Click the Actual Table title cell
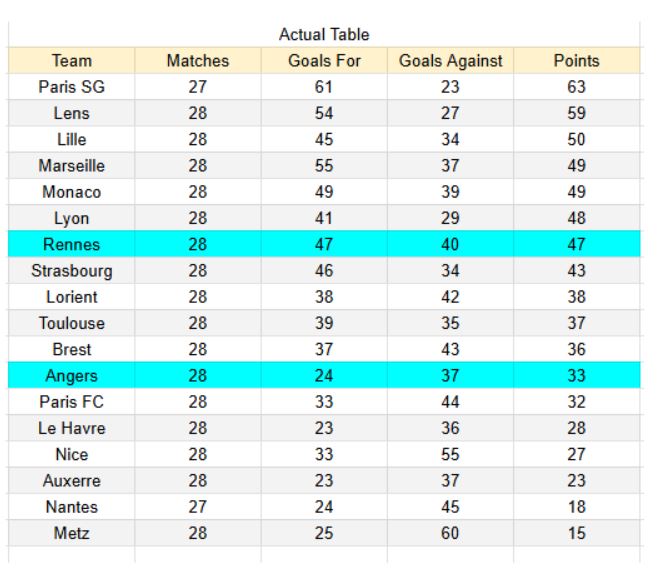 coord(324,36)
